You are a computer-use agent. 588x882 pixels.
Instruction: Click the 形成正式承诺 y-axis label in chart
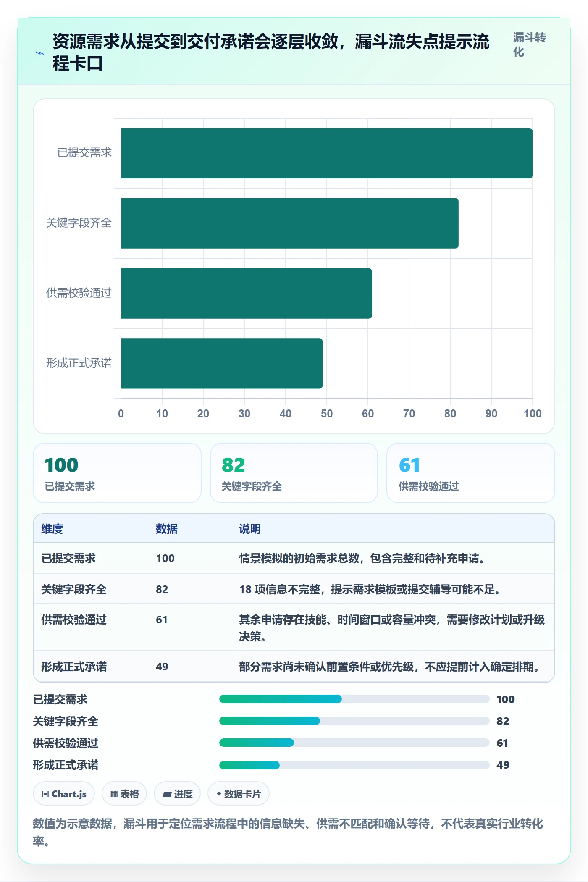pyautogui.click(x=79, y=363)
